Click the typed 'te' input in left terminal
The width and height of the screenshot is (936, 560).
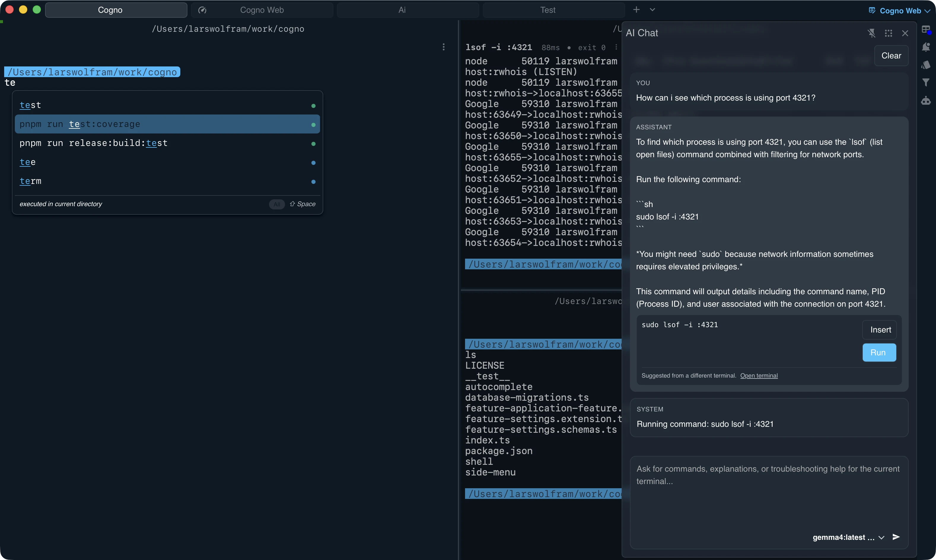pos(10,83)
